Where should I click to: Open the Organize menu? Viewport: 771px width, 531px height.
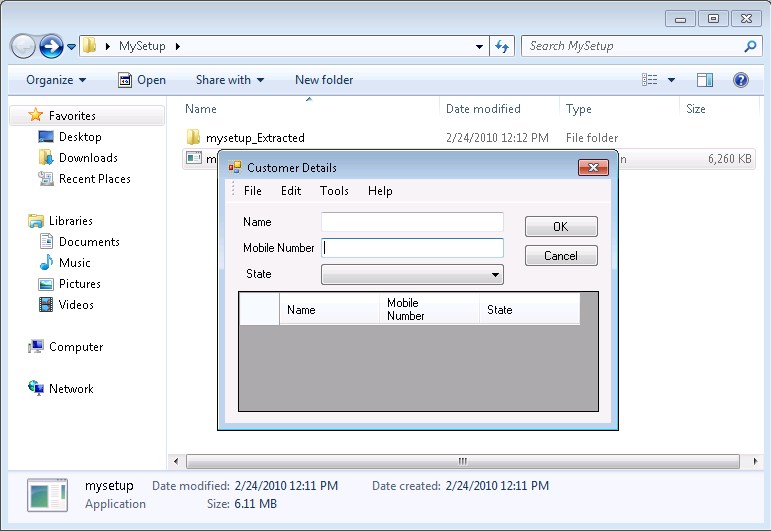click(x=56, y=80)
